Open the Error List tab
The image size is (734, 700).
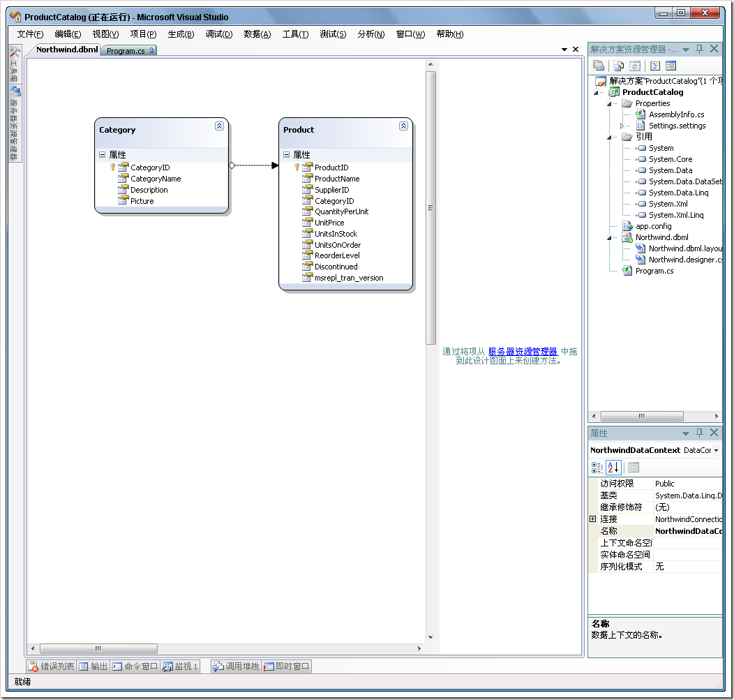coord(51,667)
